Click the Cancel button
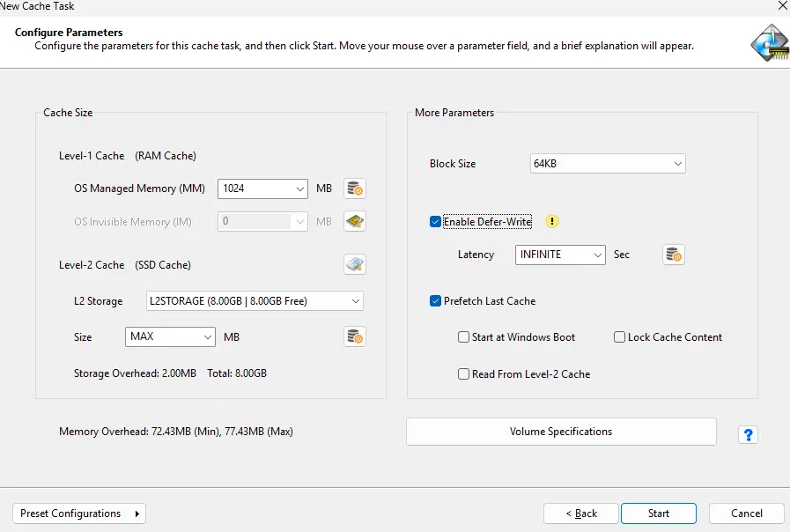790x532 pixels. tap(747, 514)
